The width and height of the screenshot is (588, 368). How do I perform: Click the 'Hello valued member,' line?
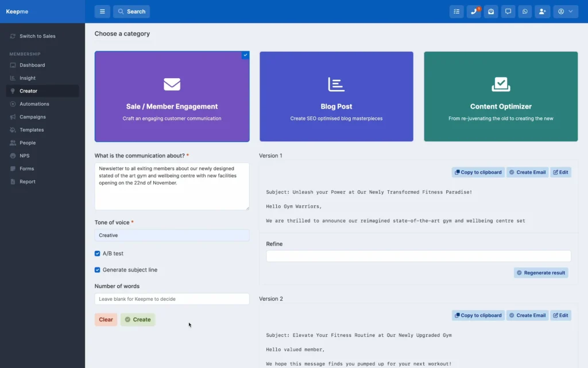tap(296, 350)
